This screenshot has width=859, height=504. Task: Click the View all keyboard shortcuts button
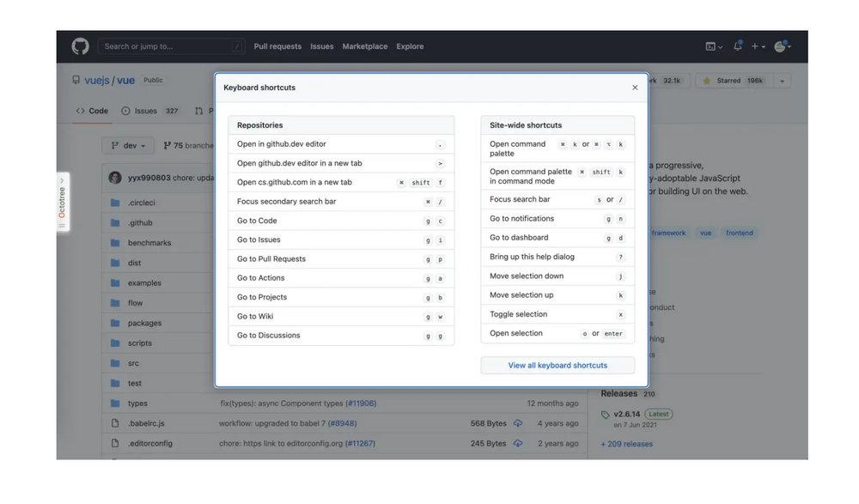(557, 365)
